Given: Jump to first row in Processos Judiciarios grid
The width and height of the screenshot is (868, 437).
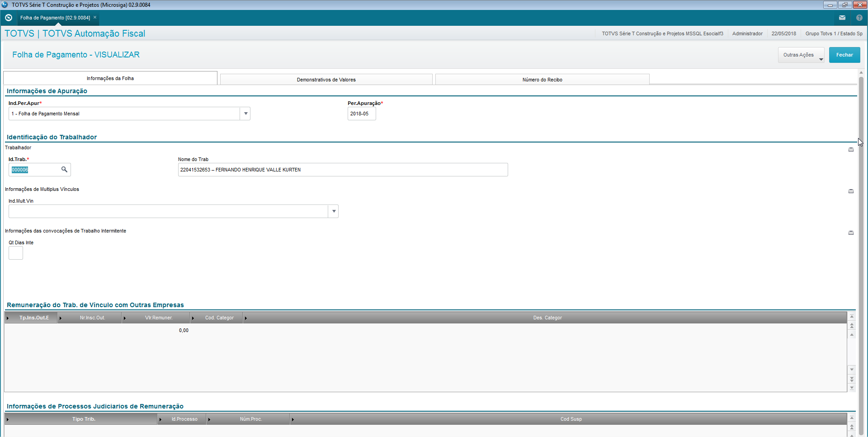Looking at the screenshot, I should (x=852, y=418).
